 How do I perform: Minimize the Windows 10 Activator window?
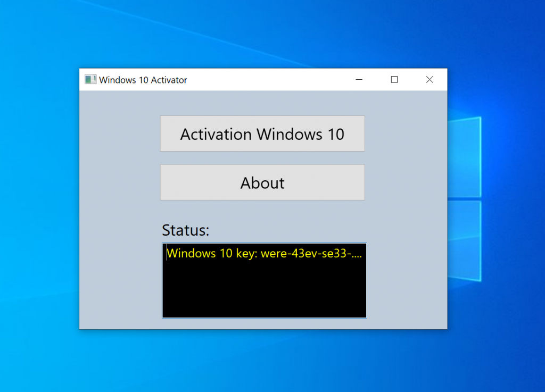point(359,79)
